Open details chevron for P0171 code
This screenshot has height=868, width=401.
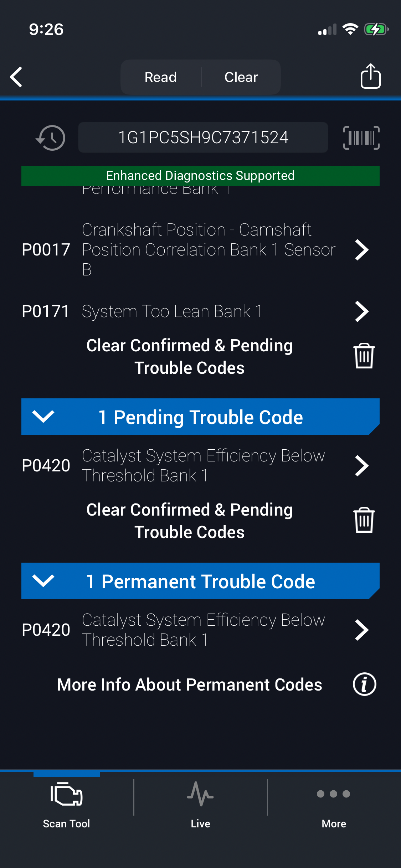click(x=362, y=311)
